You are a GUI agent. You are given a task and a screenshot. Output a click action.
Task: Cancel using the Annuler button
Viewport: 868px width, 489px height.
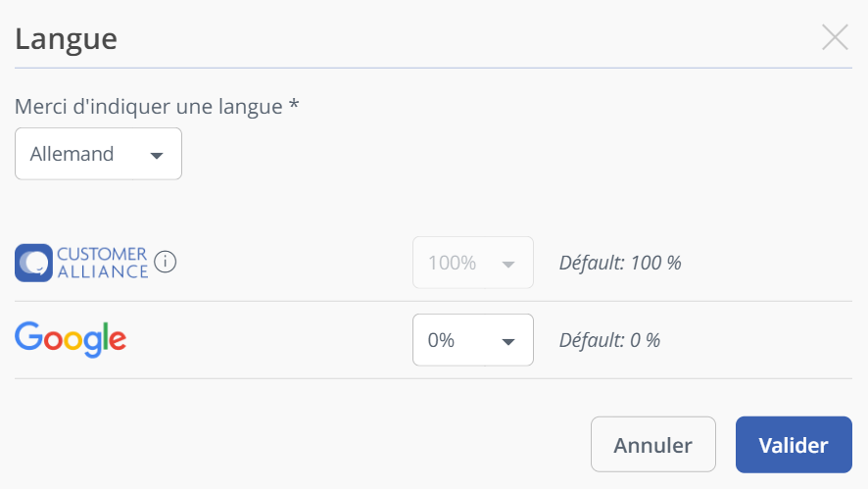click(653, 445)
